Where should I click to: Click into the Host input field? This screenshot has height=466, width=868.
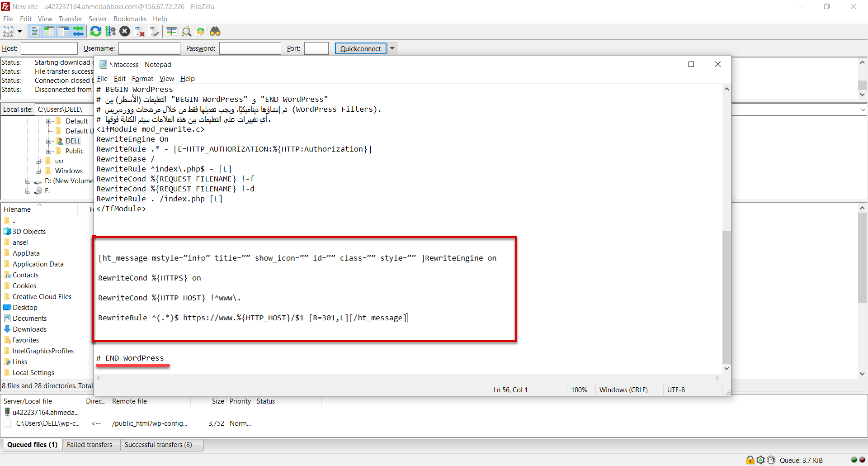point(49,48)
